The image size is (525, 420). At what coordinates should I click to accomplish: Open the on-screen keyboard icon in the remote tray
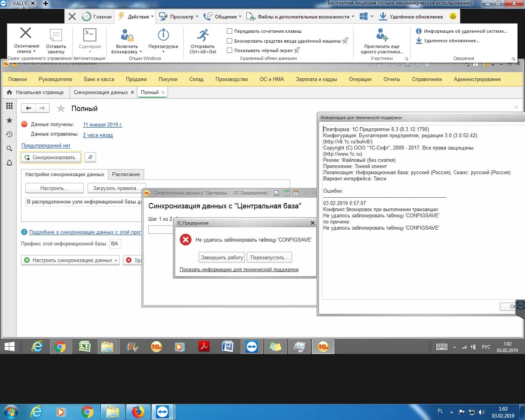[x=442, y=347]
